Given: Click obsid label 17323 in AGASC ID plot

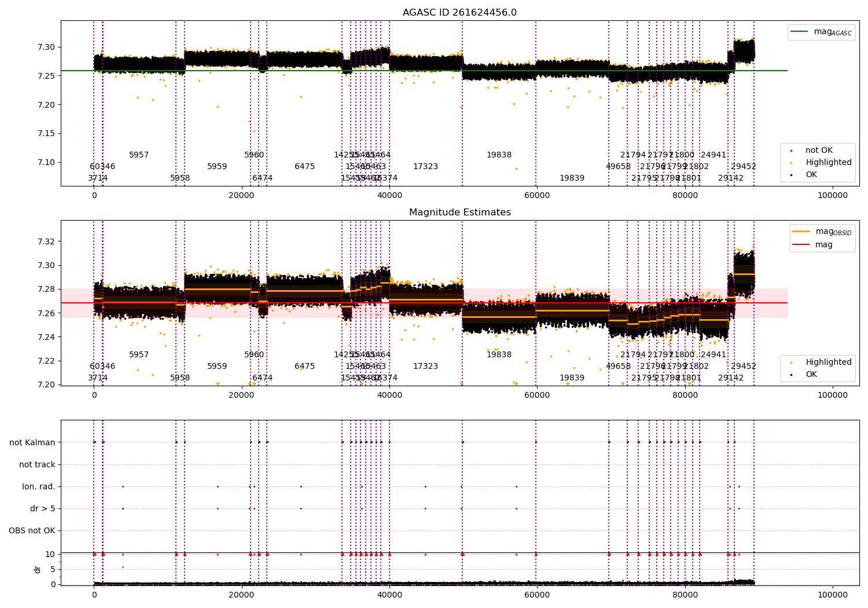Looking at the screenshot, I should pyautogui.click(x=426, y=167).
